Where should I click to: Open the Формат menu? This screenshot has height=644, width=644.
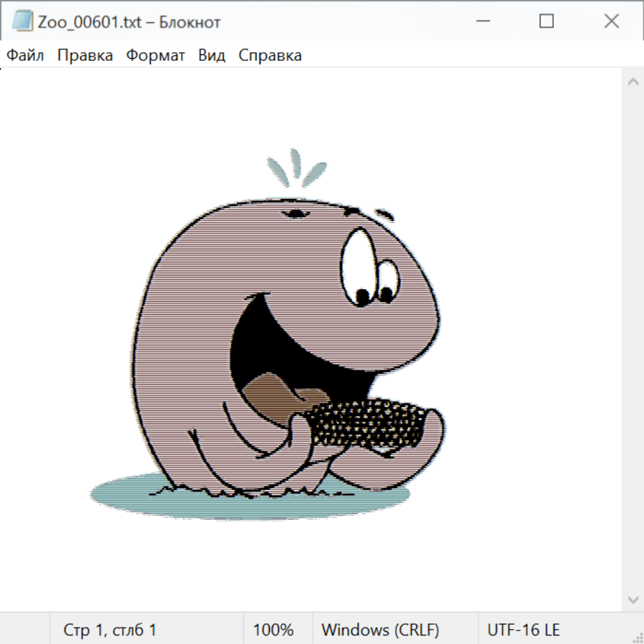[x=155, y=55]
